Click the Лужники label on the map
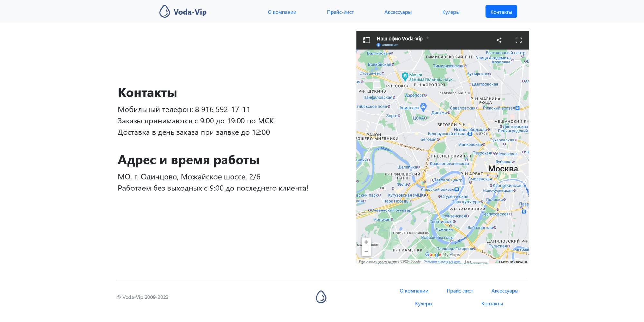 pyautogui.click(x=444, y=229)
